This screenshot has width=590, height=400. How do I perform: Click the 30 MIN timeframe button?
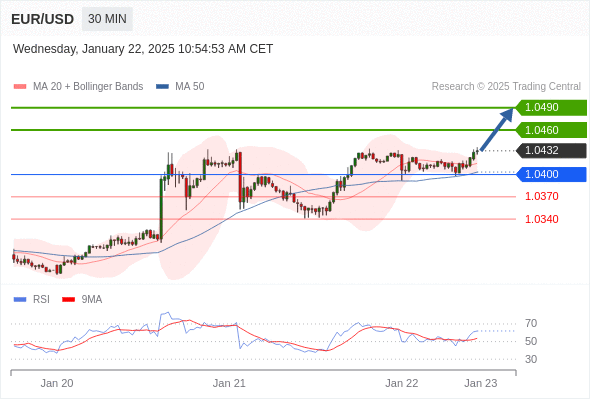[107, 19]
